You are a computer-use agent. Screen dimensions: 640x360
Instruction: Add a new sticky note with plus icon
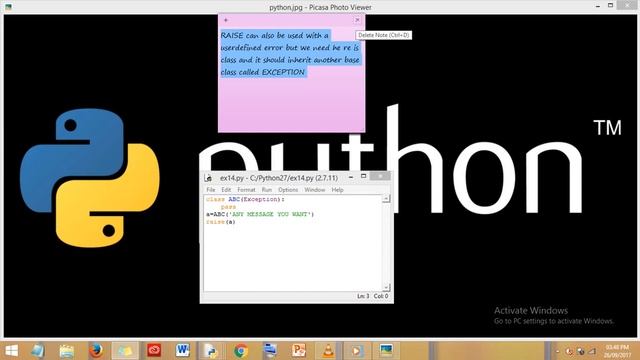point(226,20)
